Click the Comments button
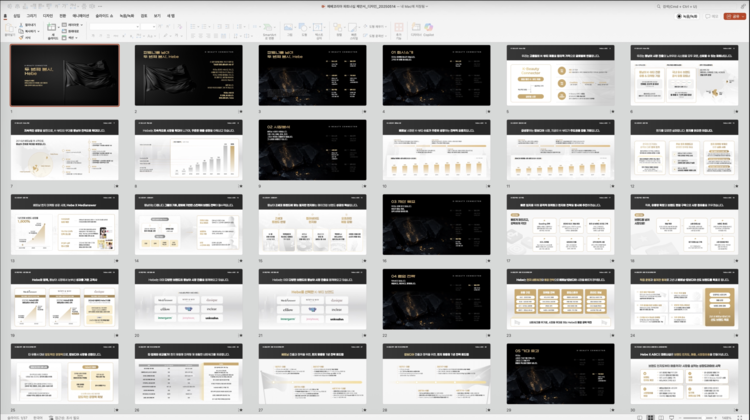This screenshot has width=750, height=420. point(712,16)
